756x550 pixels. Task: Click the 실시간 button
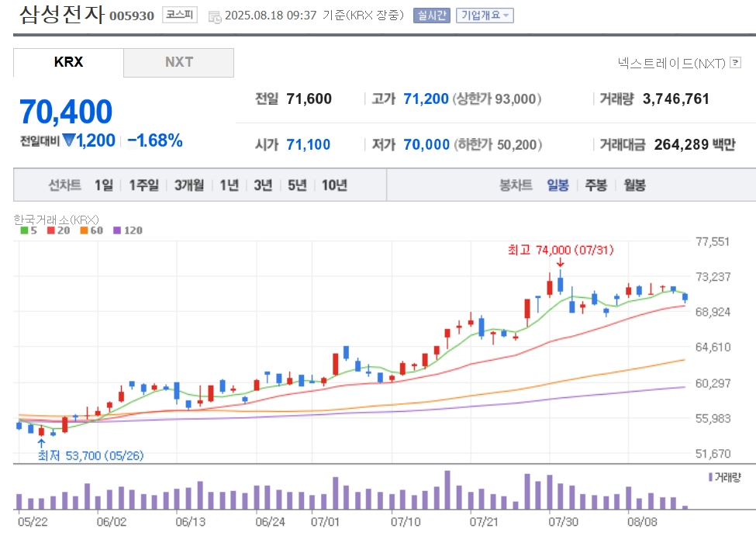432,16
